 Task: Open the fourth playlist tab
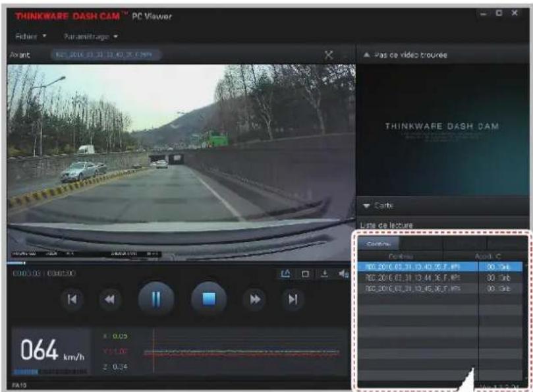[x=507, y=243]
